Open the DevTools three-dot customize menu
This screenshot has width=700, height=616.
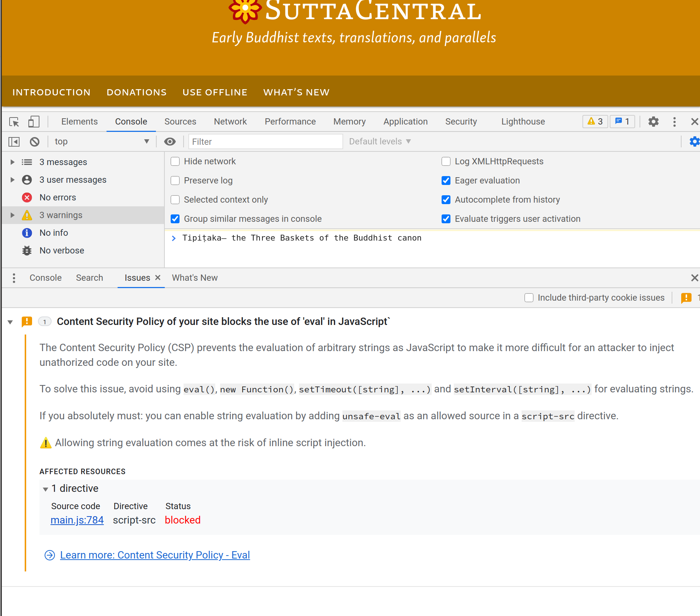coord(674,122)
